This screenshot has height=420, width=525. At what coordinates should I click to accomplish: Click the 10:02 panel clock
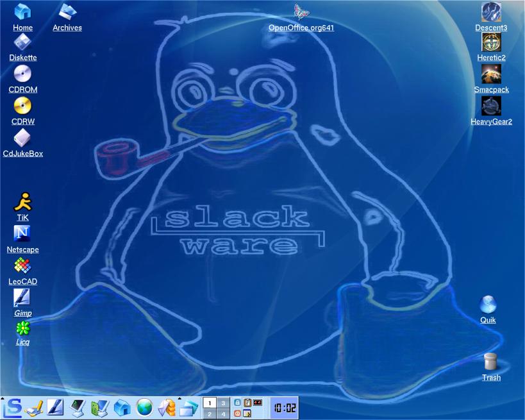click(284, 408)
